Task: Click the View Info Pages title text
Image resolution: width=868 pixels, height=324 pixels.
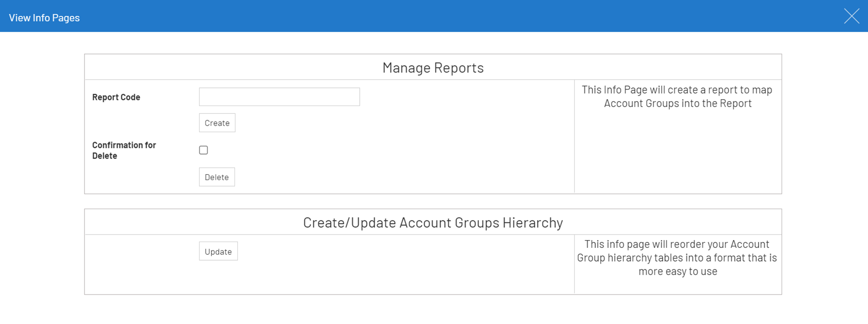Action: click(x=44, y=18)
